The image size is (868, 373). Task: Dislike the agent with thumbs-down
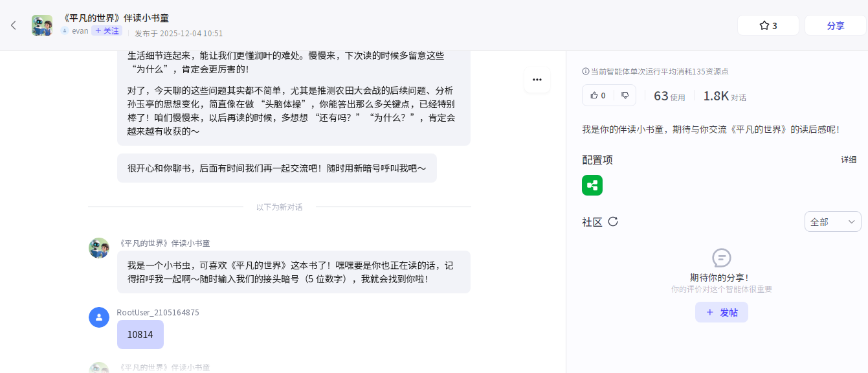click(x=625, y=95)
